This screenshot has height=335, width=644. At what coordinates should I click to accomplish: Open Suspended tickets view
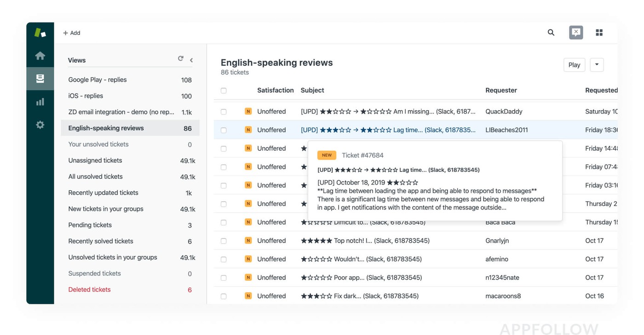click(130, 273)
